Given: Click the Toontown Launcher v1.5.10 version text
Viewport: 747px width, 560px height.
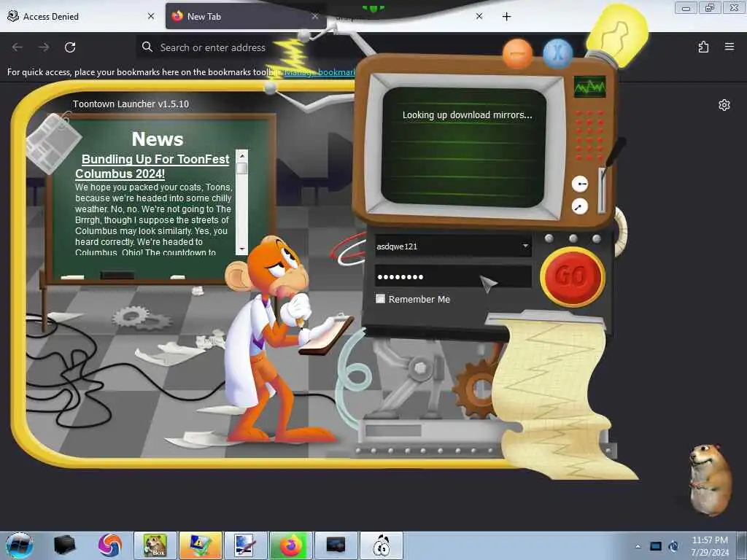Looking at the screenshot, I should pyautogui.click(x=131, y=104).
